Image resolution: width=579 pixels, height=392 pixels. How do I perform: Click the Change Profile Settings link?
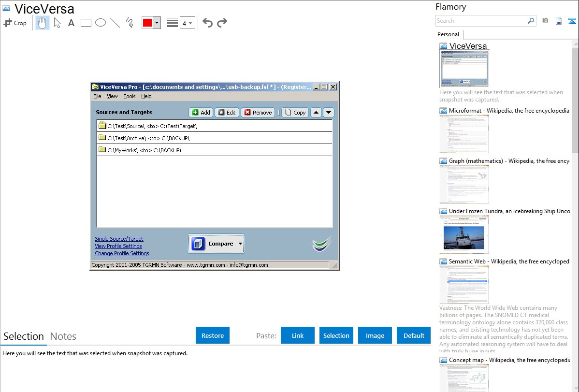click(122, 253)
